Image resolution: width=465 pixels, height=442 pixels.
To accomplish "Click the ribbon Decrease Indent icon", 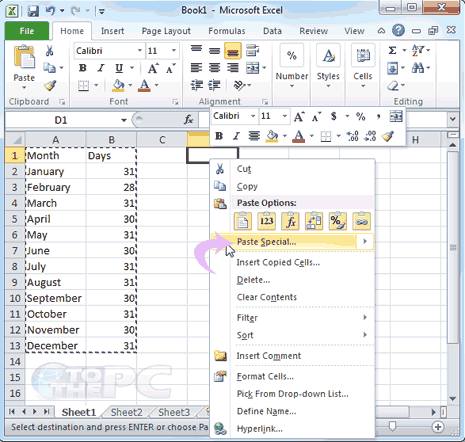I will 197,85.
